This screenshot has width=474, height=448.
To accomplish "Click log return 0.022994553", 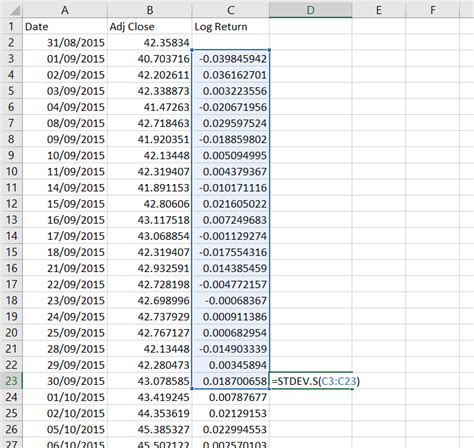I will click(x=231, y=429).
